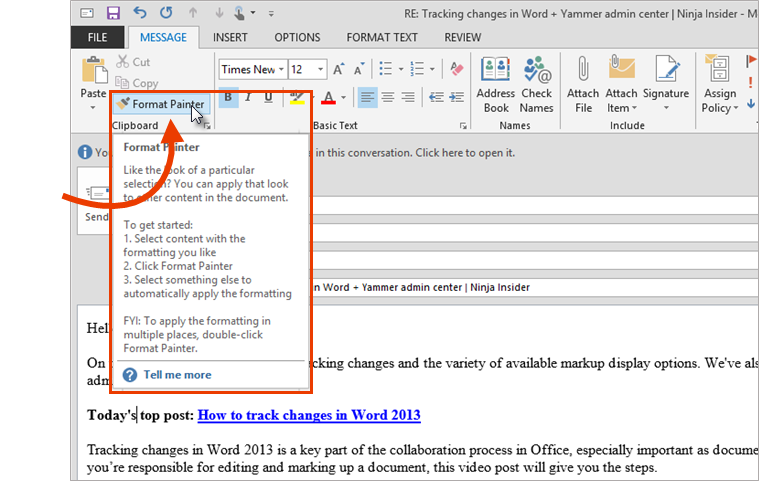Open Assign Policy menu
The width and height of the screenshot is (759, 481).
tap(720, 85)
